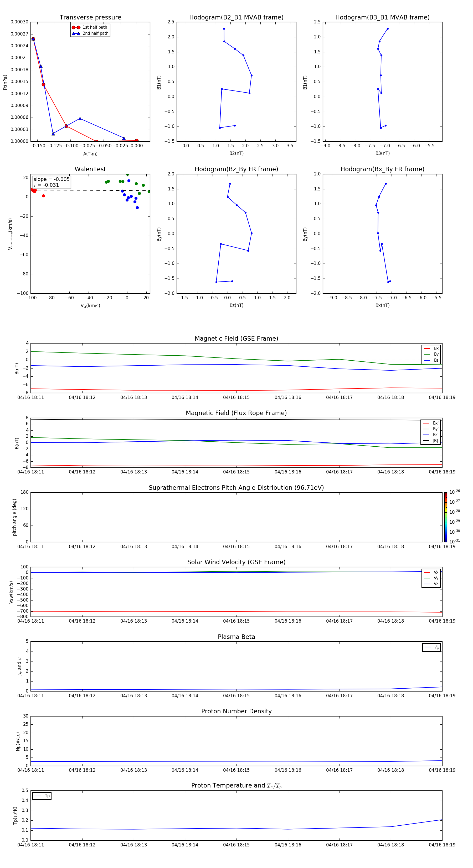This screenshot has width=473, height=868.
Task: Click the Vy legend entry in velocity plot
Action: (431, 578)
